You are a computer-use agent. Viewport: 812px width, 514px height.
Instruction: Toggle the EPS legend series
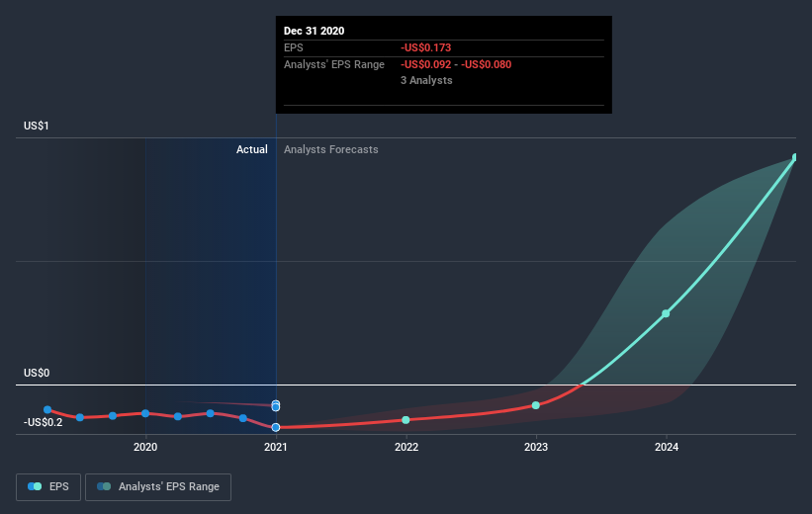pyautogui.click(x=48, y=486)
